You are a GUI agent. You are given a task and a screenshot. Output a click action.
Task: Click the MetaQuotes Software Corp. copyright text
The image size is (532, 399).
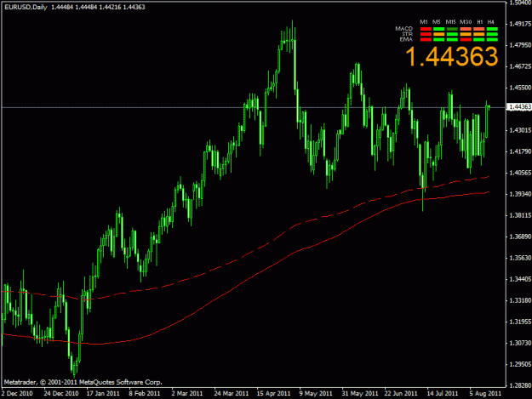[83, 382]
